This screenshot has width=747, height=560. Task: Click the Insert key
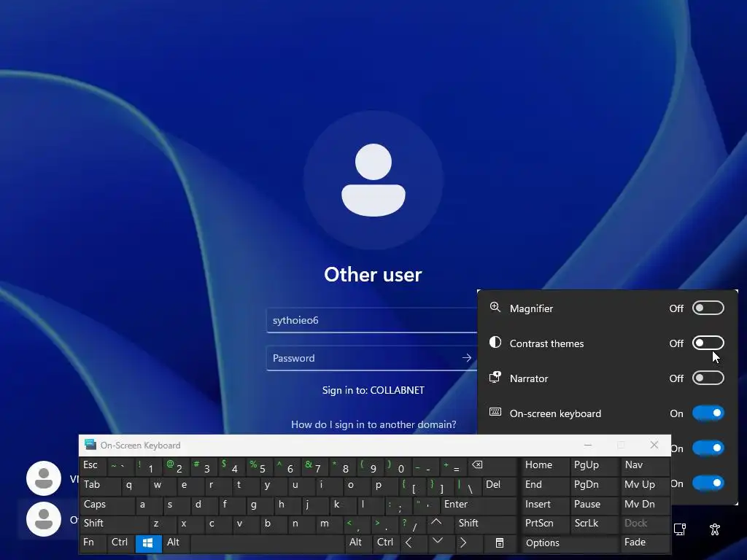pyautogui.click(x=545, y=505)
